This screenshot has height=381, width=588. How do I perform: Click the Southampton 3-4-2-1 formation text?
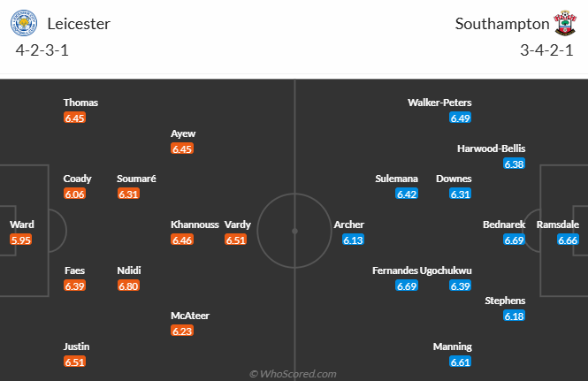[546, 50]
